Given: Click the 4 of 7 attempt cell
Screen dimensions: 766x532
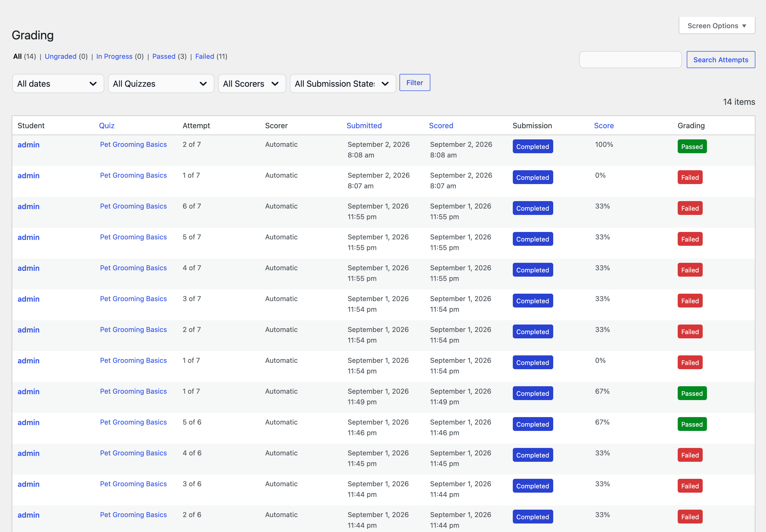Looking at the screenshot, I should tap(192, 268).
